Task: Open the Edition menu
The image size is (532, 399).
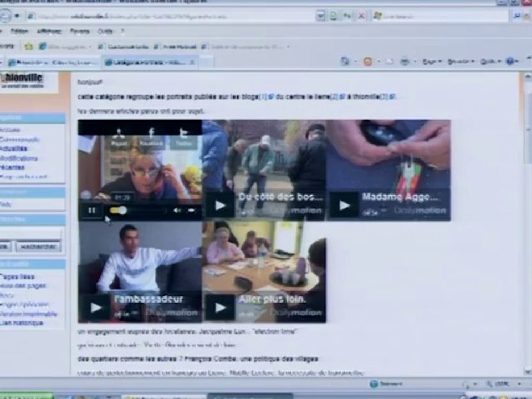Action: [19, 31]
